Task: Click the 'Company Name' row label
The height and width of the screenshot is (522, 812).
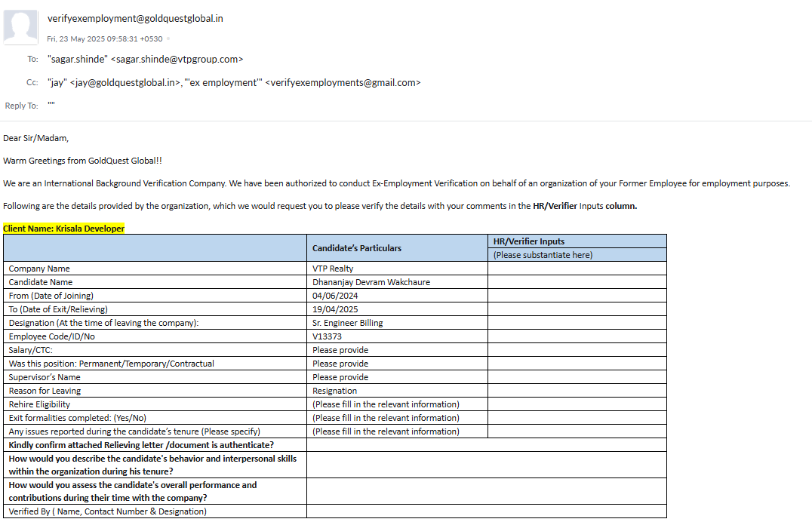Action: tap(38, 269)
